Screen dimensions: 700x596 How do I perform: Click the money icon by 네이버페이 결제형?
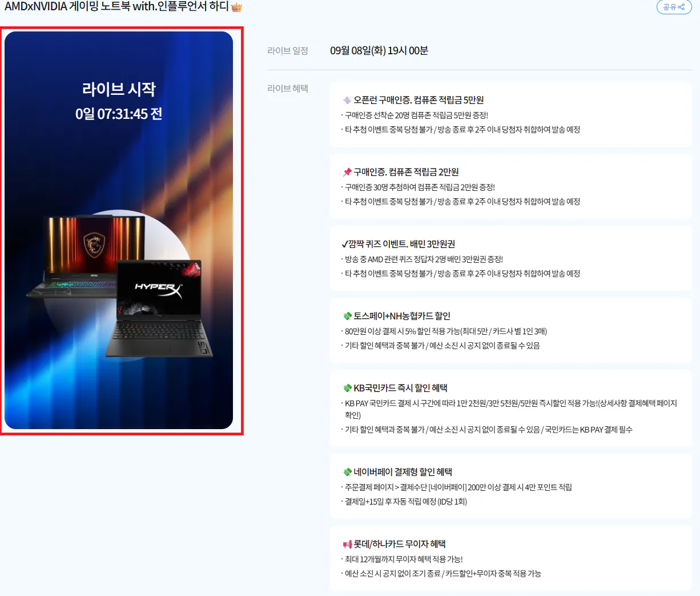[x=347, y=472]
